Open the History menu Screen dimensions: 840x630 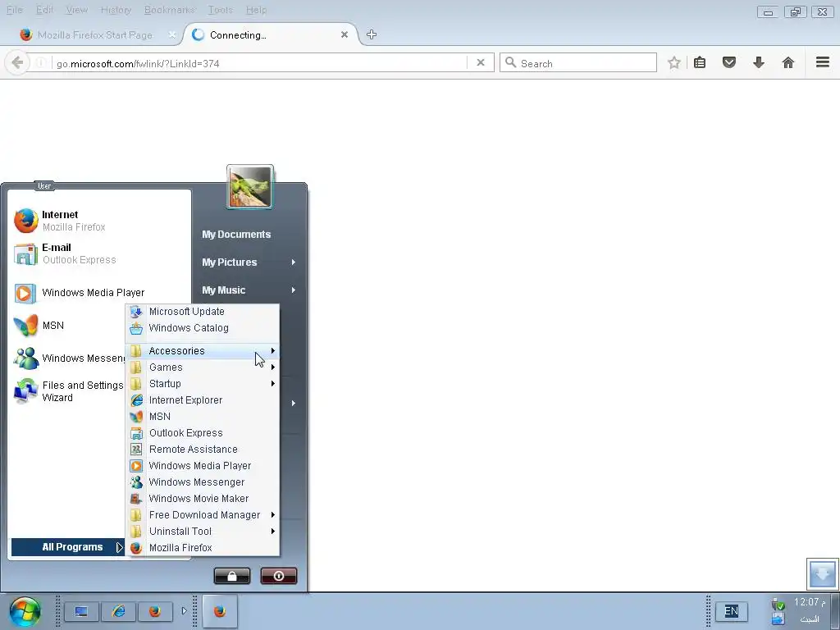pyautogui.click(x=116, y=10)
